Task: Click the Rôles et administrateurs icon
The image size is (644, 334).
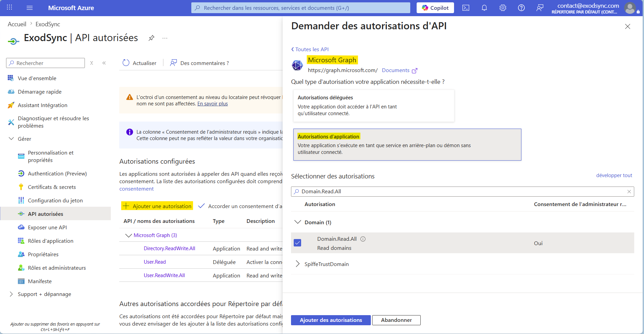Action: point(21,268)
